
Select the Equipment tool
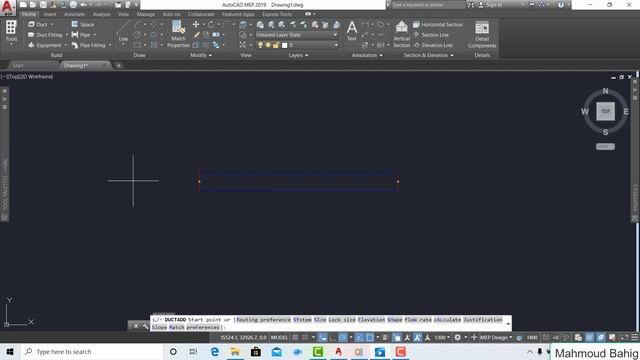(44, 45)
